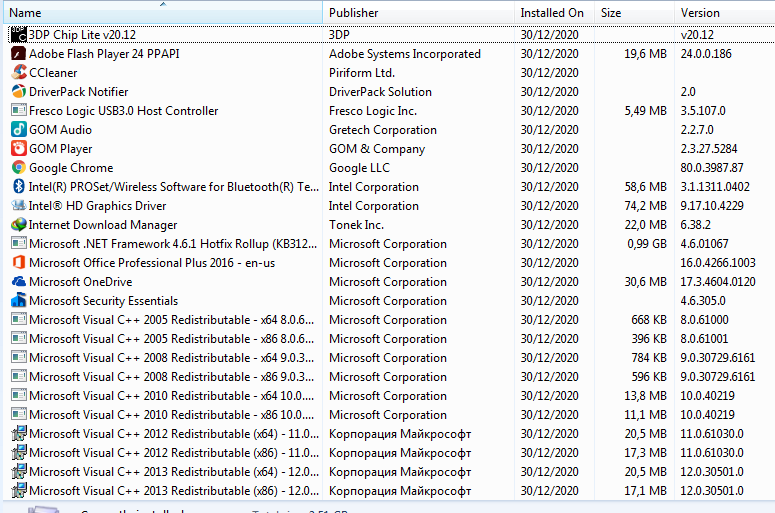Click the Intel Bluetooth software icon
775x513 pixels.
pos(19,187)
